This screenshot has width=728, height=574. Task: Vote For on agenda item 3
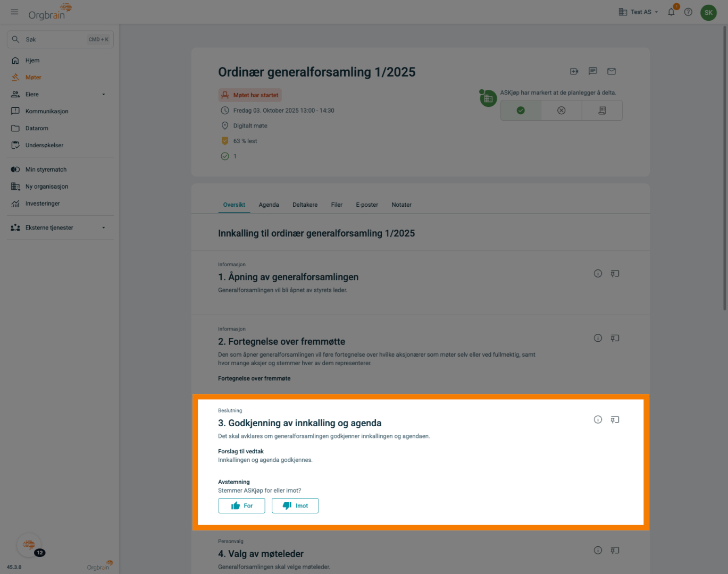(x=241, y=506)
